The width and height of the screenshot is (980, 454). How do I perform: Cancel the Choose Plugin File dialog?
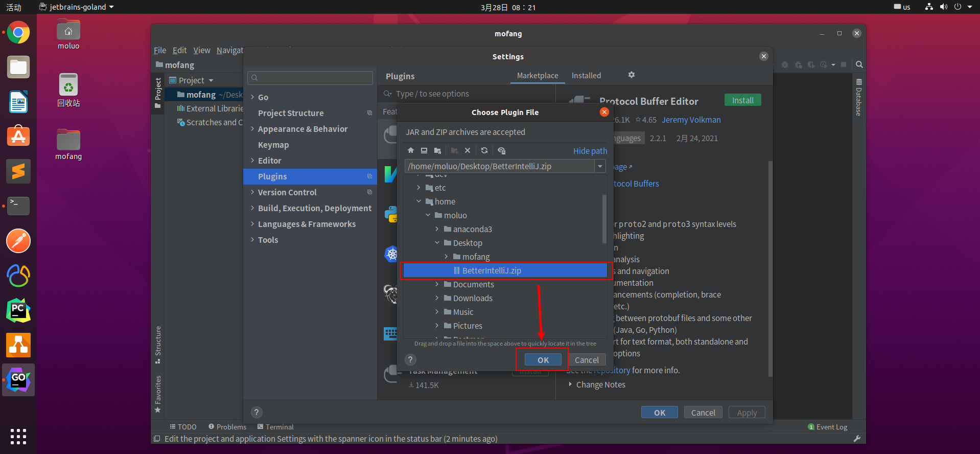pyautogui.click(x=587, y=360)
